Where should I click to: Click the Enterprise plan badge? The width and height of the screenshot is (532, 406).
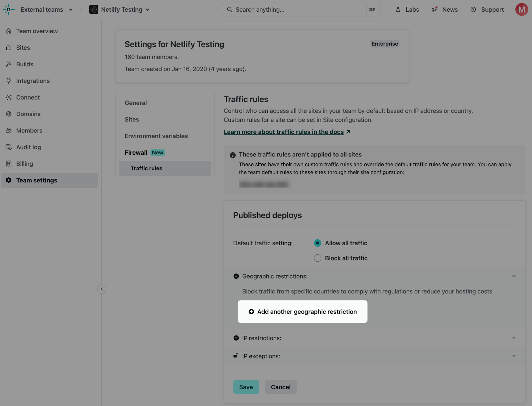click(385, 44)
